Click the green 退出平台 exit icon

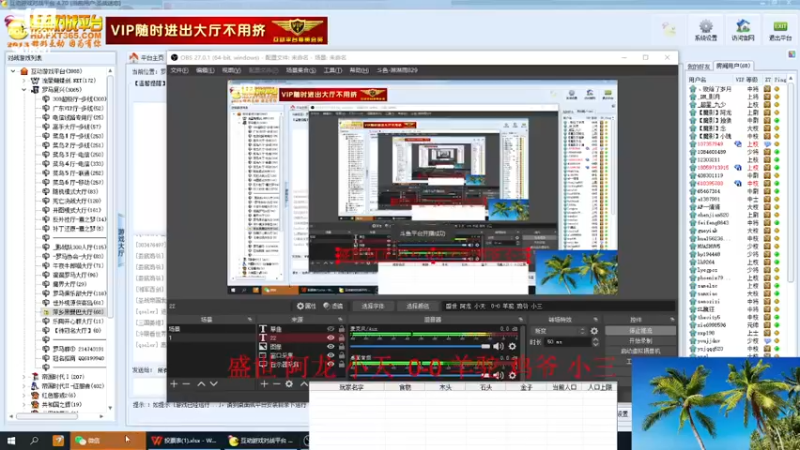(780, 27)
